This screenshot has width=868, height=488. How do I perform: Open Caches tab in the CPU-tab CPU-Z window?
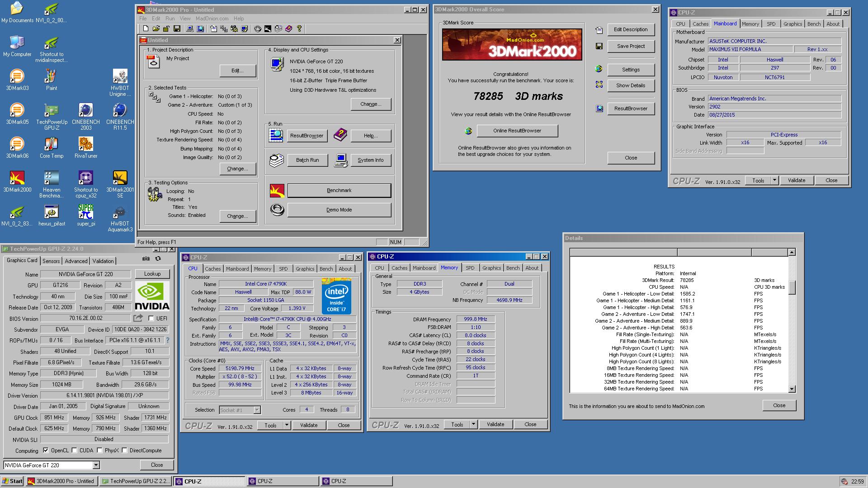213,269
